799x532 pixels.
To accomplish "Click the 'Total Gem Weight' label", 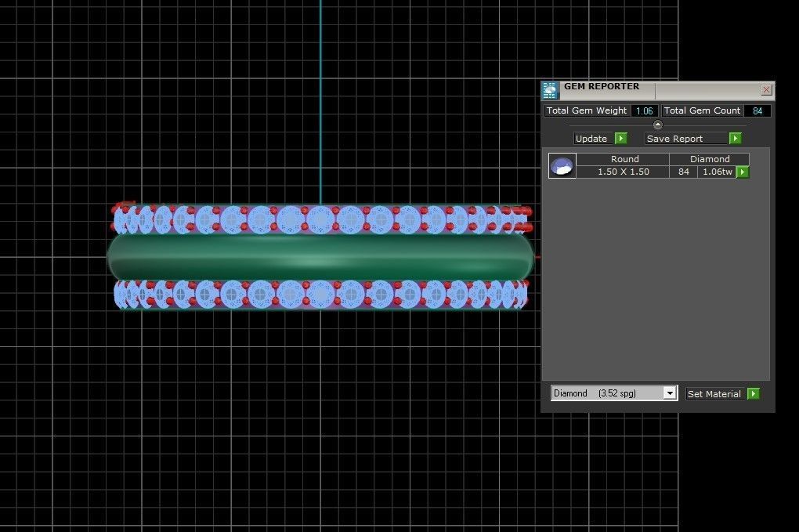I will (x=587, y=110).
